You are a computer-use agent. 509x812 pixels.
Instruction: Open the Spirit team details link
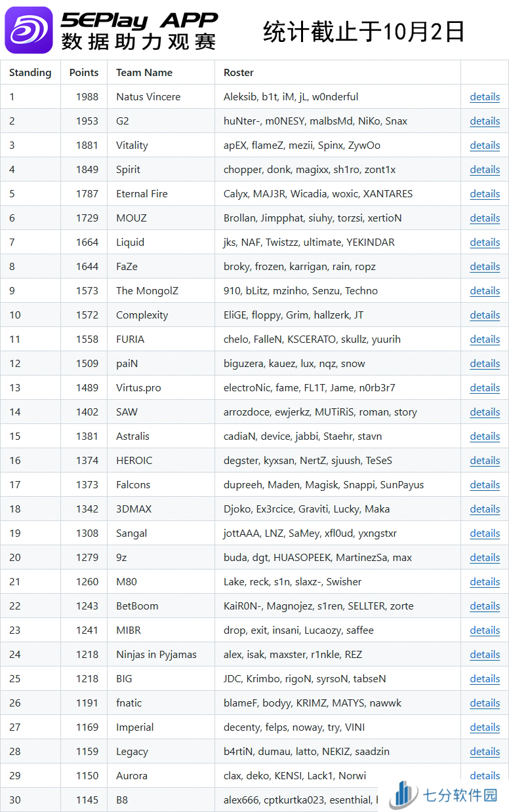click(485, 170)
